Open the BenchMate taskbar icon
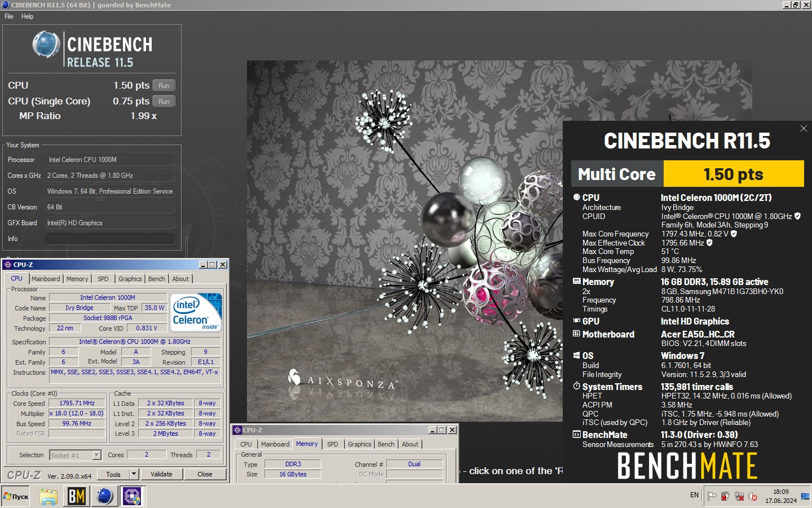 (x=76, y=496)
